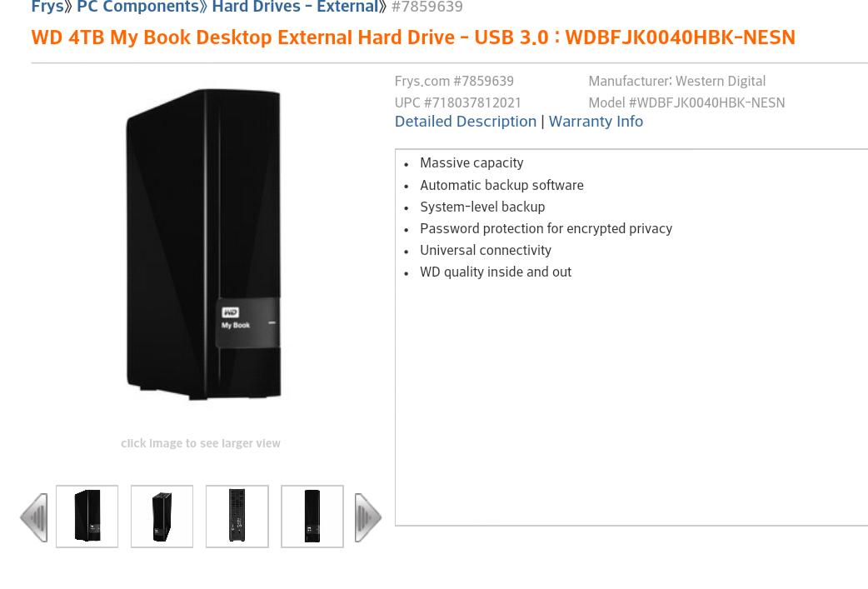Click the 'Password protection for encrypted privacy' bullet

click(546, 228)
